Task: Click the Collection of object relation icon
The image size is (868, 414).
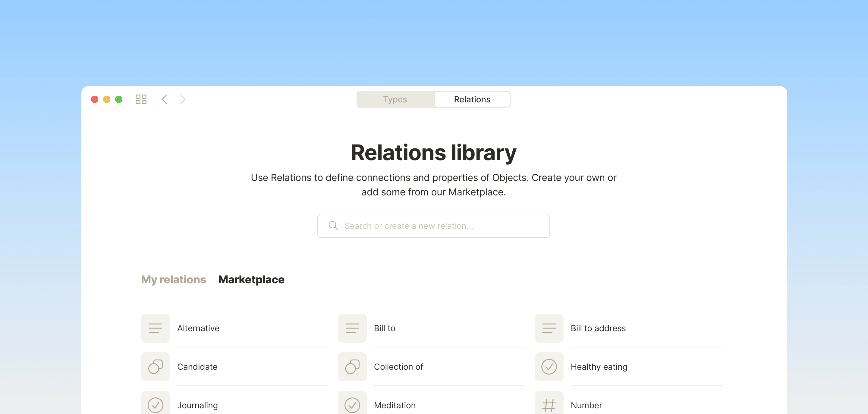Action: point(352,366)
